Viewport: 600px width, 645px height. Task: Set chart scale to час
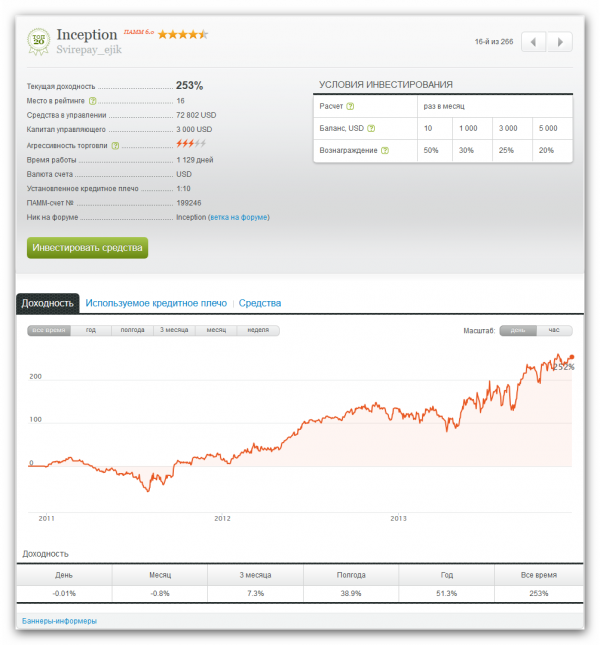coord(554,331)
